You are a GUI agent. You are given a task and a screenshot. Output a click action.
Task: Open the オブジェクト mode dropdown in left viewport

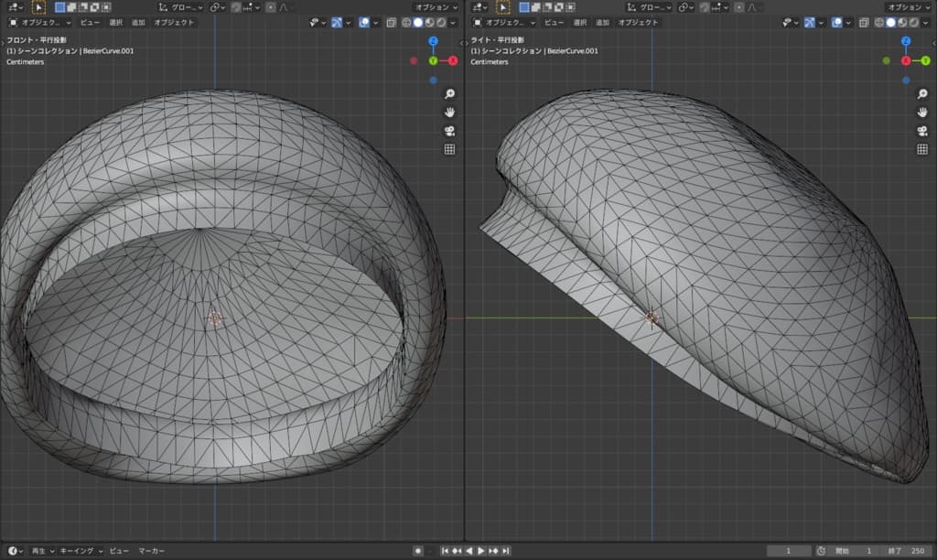point(41,22)
